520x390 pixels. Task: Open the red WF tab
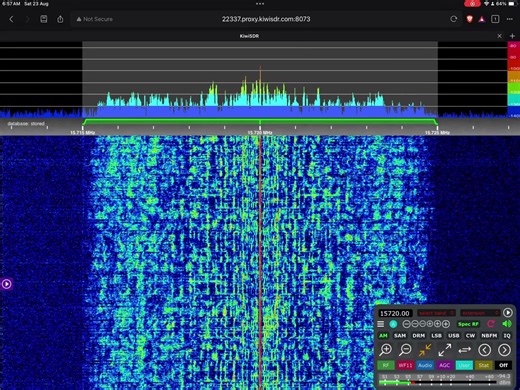click(x=405, y=365)
